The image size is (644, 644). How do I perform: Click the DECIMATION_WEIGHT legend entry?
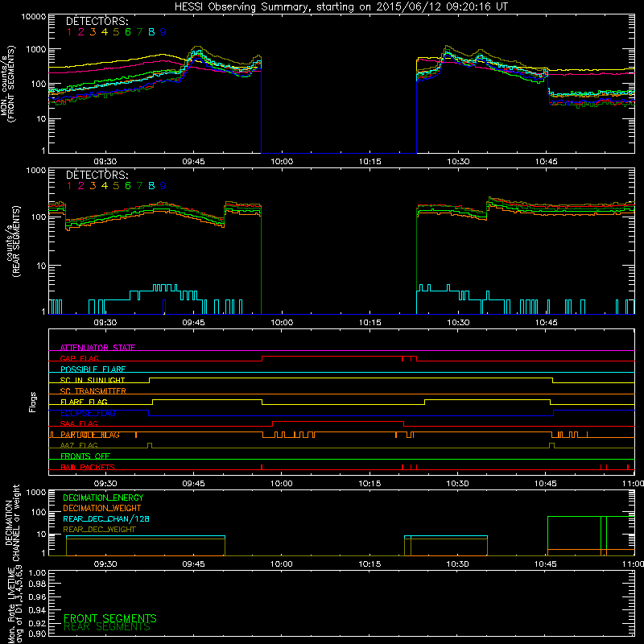tap(102, 509)
